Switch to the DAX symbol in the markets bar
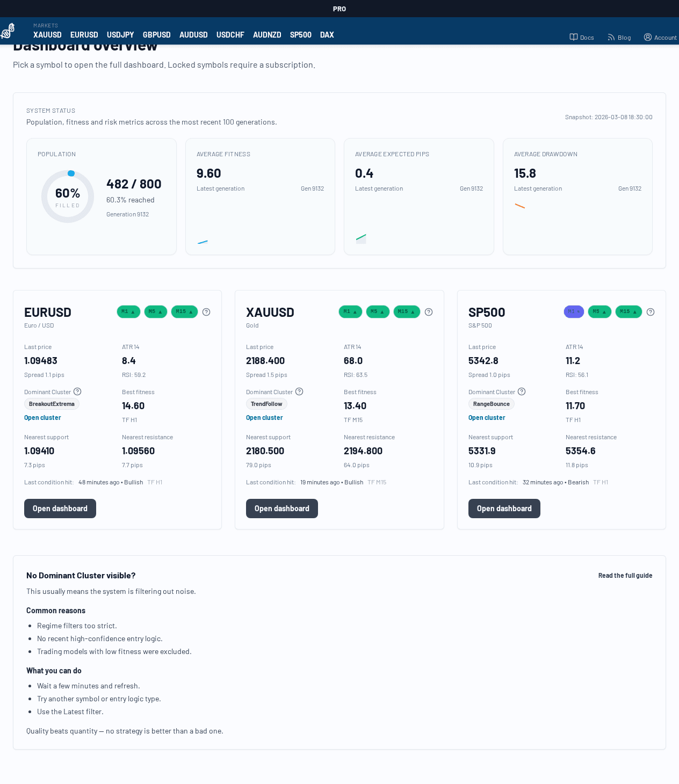Screen dimensions: 679x784 [327, 34]
